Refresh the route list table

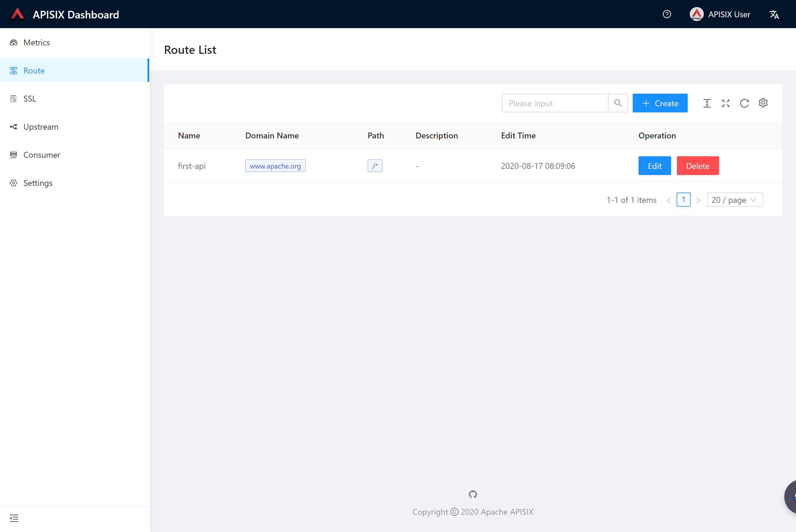pyautogui.click(x=744, y=103)
